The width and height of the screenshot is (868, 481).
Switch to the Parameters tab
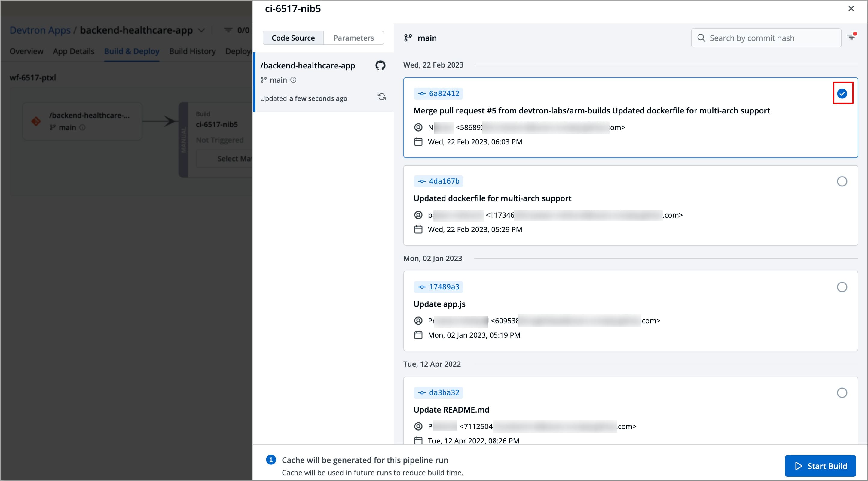[353, 38]
